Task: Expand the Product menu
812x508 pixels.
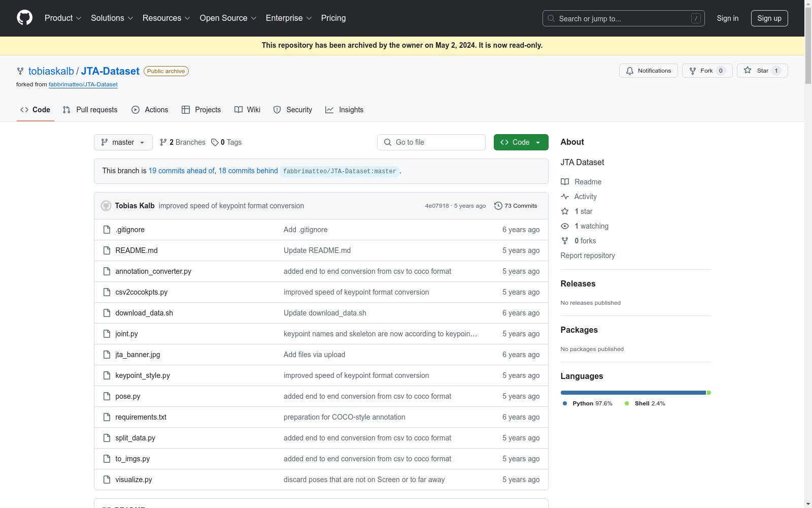Action: coord(63,18)
